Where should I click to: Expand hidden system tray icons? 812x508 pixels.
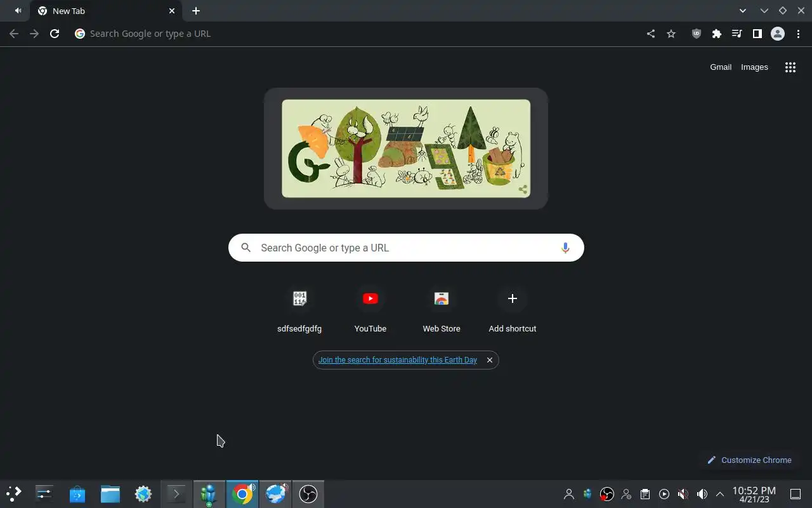point(720,494)
